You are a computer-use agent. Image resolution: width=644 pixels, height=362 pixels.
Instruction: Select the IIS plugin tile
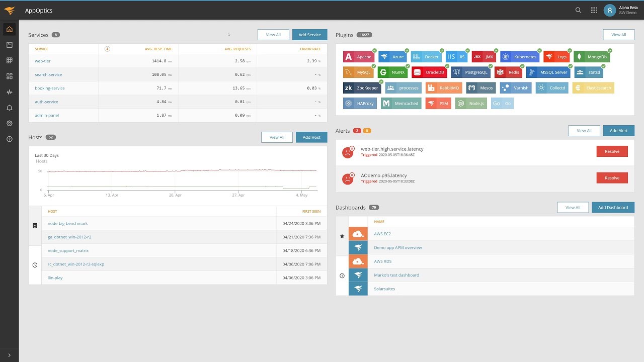coord(456,57)
